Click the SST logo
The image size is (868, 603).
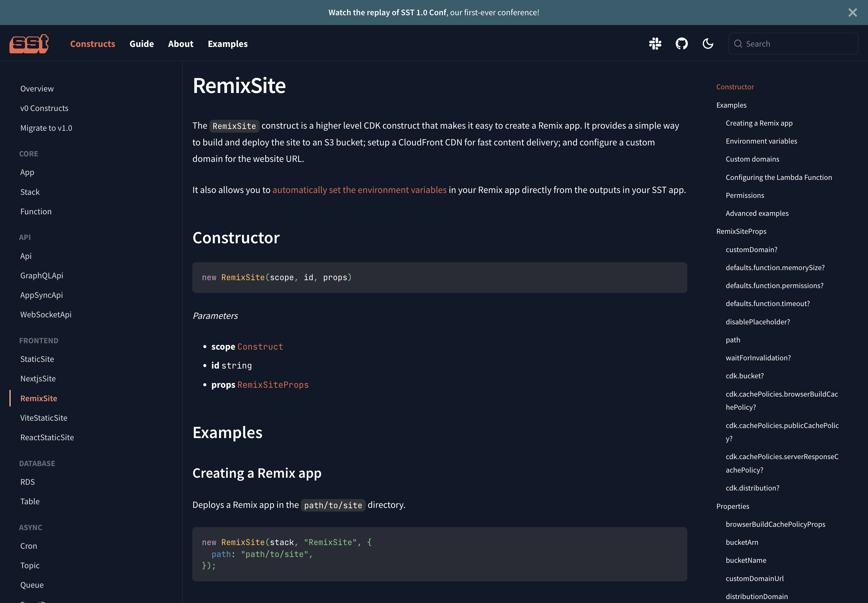point(29,44)
